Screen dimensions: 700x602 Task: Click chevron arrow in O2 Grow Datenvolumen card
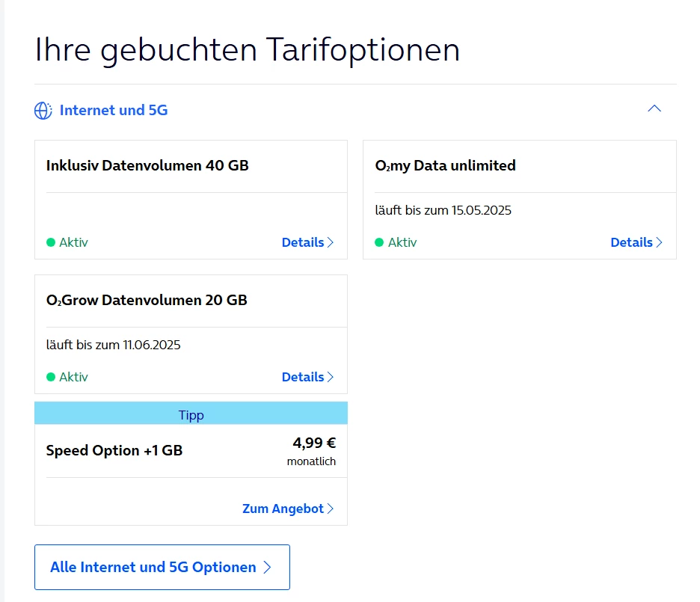pyautogui.click(x=331, y=377)
